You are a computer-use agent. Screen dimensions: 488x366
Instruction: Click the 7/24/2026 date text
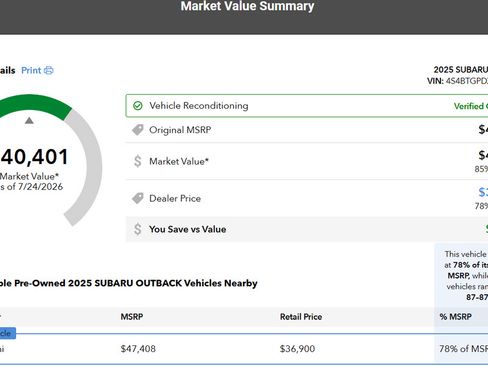40,187
